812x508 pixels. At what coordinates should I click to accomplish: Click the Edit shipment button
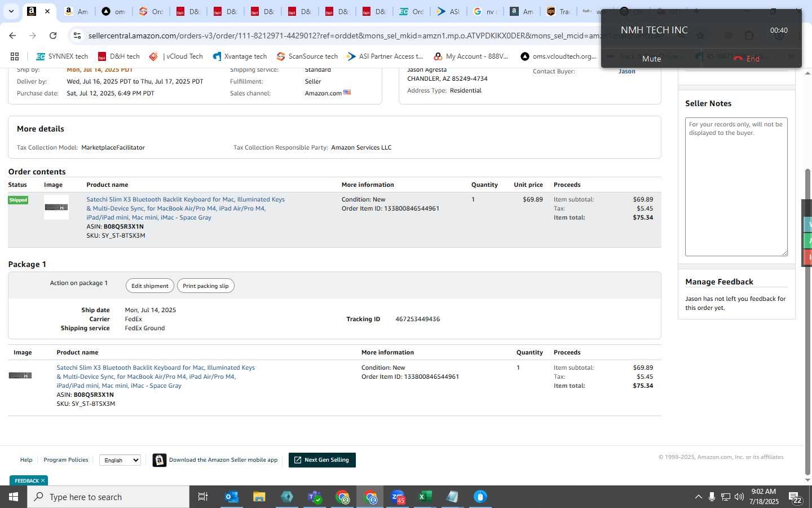[x=150, y=286]
